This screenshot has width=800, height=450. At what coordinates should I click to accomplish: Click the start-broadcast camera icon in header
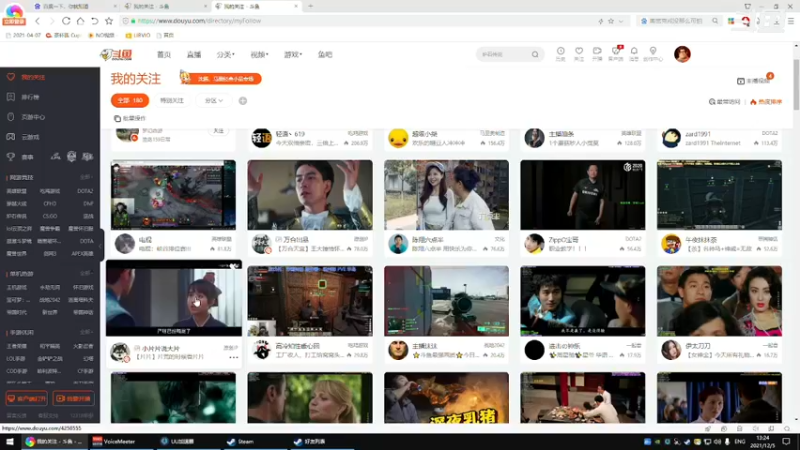597,54
